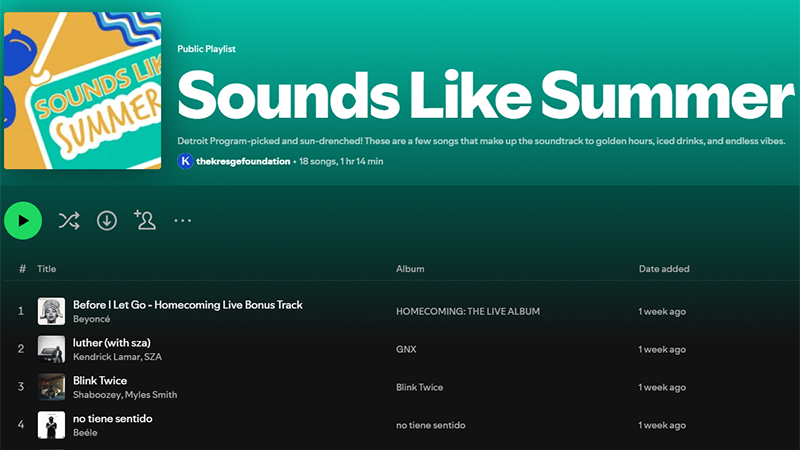Select track number 2 in the list
Screen dimensions: 800x450
click(x=21, y=349)
